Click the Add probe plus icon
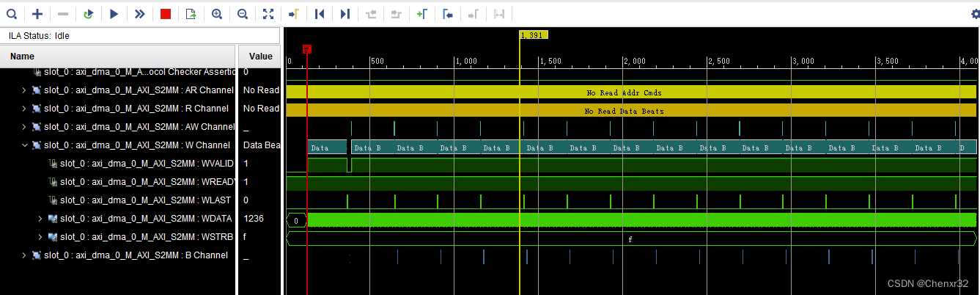The width and height of the screenshot is (980, 295). 37,13
